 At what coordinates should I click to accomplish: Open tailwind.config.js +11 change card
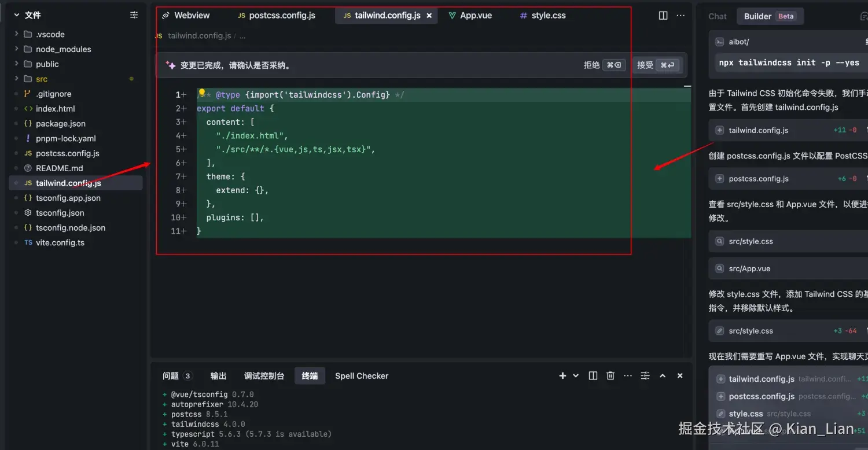tap(788, 130)
